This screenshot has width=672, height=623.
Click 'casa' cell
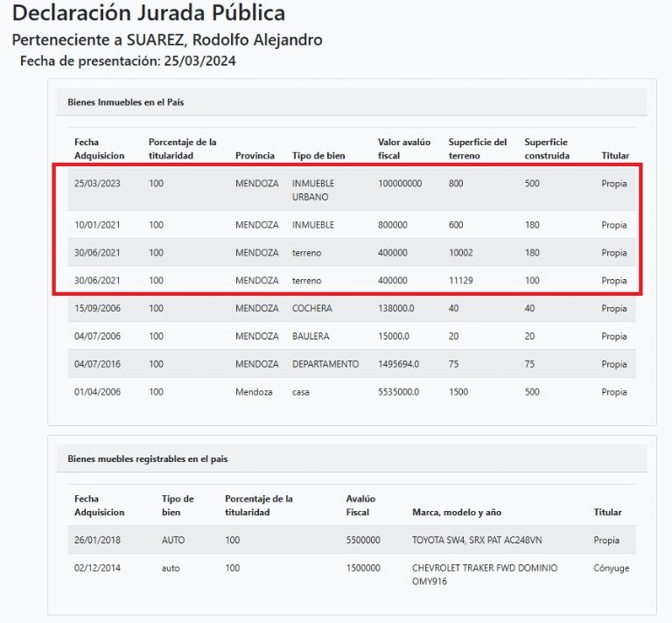(300, 392)
